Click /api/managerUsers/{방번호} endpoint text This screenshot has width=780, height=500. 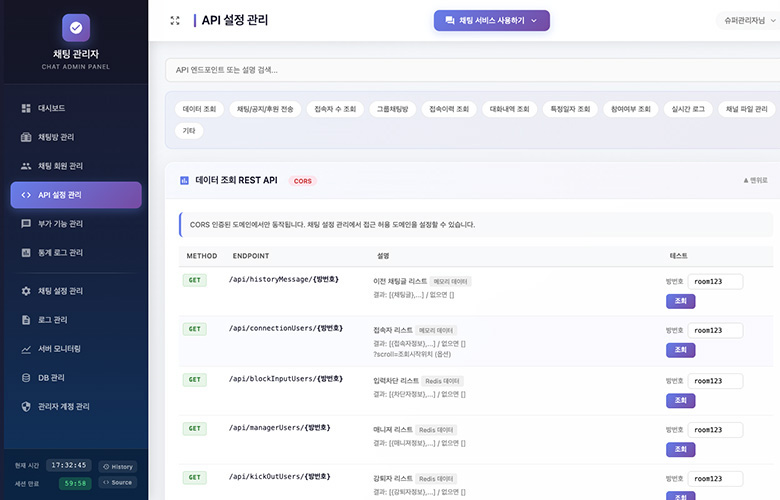pos(280,428)
